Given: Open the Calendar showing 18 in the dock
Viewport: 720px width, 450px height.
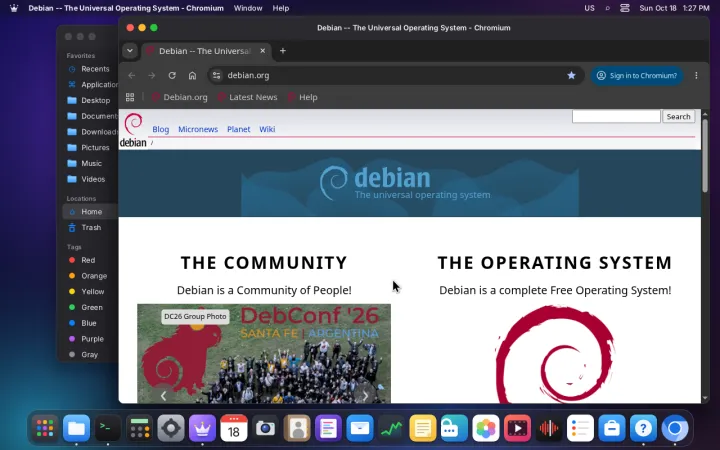Looking at the screenshot, I should [234, 428].
